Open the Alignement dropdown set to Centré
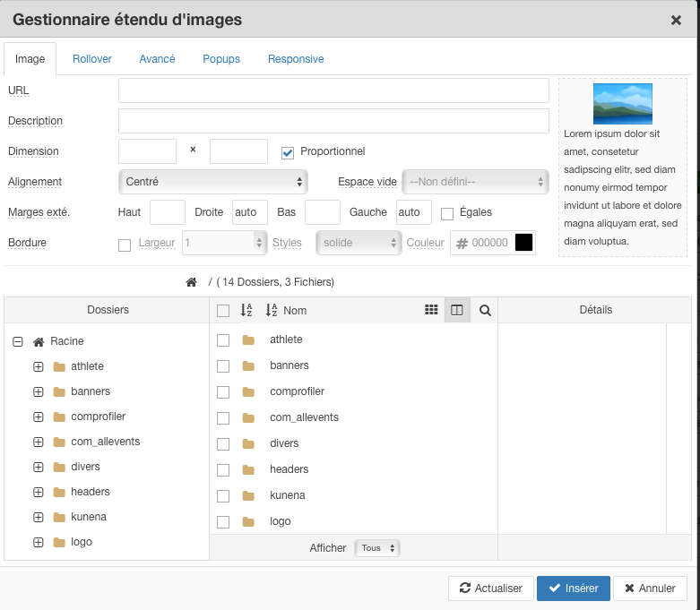Viewport: 700px width, 610px height. point(212,182)
